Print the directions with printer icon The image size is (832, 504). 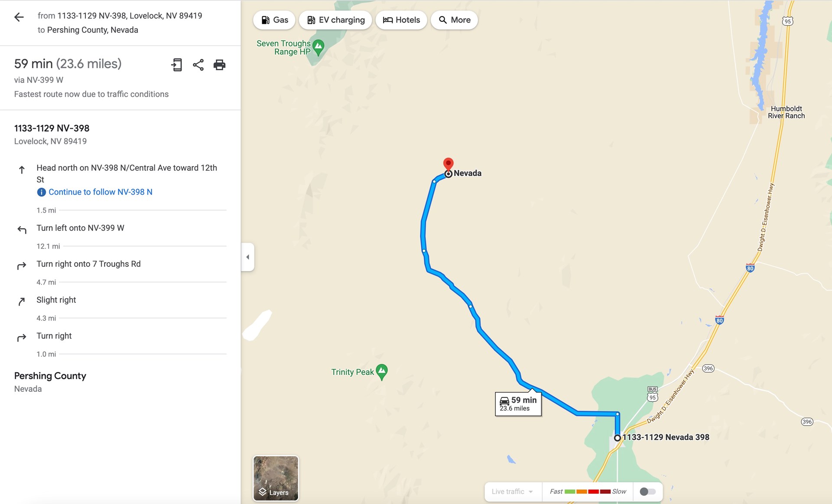click(220, 65)
